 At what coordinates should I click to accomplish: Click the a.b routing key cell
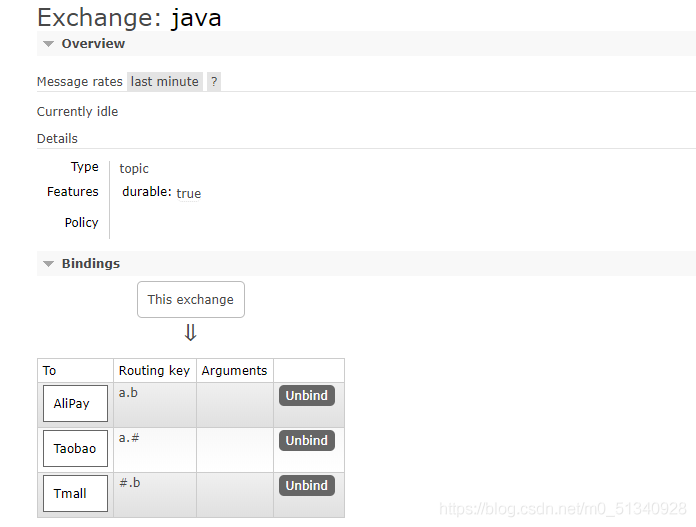coord(155,404)
